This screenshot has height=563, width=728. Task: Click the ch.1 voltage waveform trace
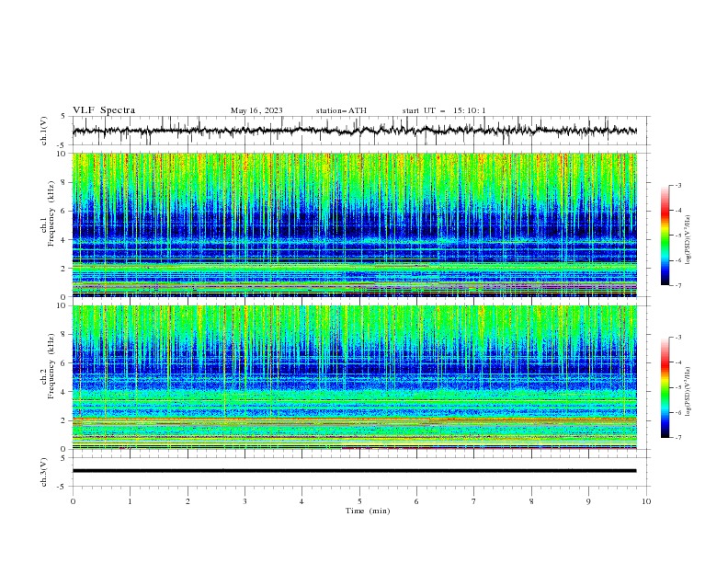[x=354, y=131]
